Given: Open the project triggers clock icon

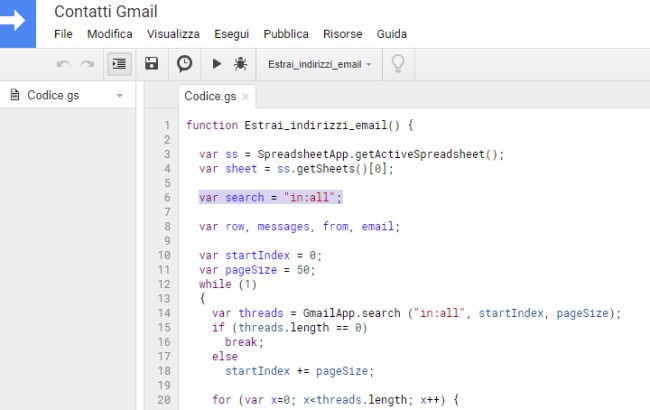Looking at the screenshot, I should 184,64.
